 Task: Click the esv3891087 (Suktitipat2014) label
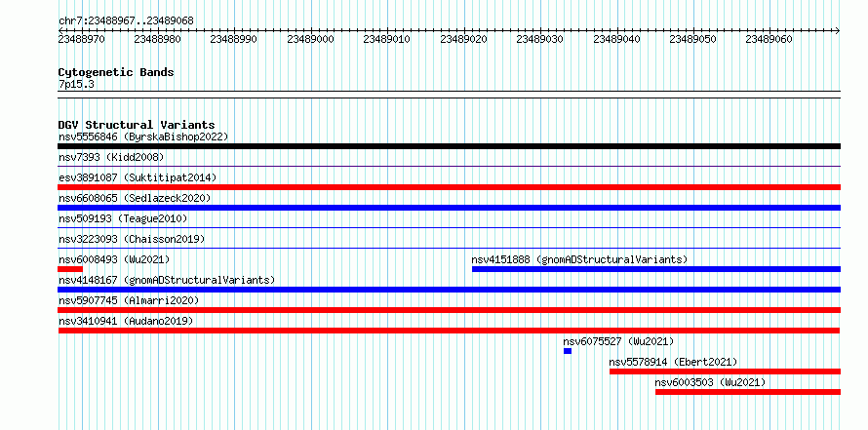pyautogui.click(x=138, y=177)
